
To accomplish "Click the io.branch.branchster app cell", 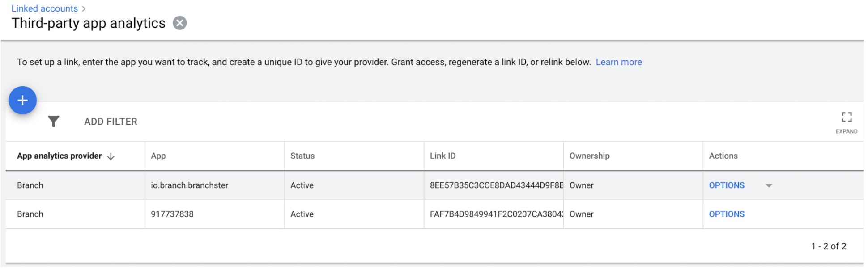I will click(x=189, y=185).
